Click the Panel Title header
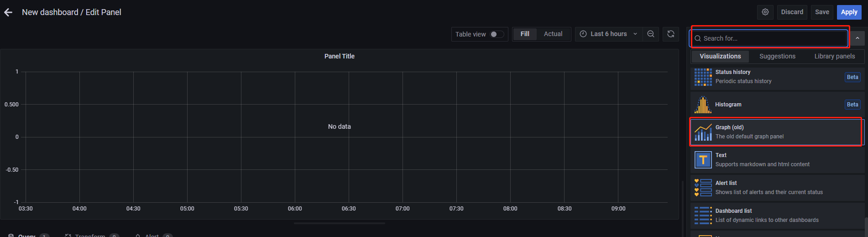Screen dimensions: 868x237 pyautogui.click(x=339, y=56)
